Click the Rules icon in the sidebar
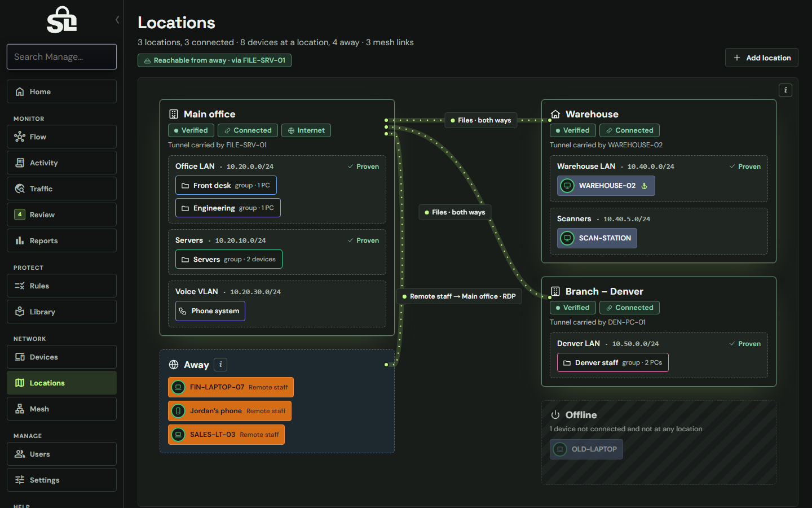The width and height of the screenshot is (812, 508). point(20,286)
